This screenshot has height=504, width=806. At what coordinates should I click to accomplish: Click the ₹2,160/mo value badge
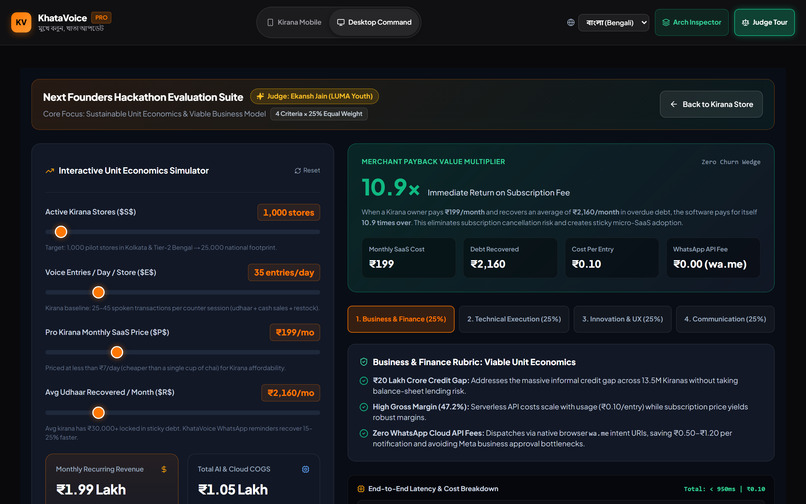tap(290, 393)
